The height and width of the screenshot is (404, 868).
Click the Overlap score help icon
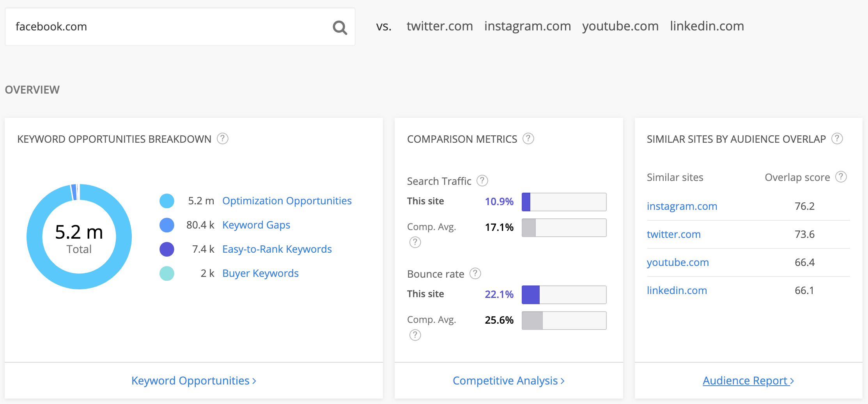(x=841, y=177)
